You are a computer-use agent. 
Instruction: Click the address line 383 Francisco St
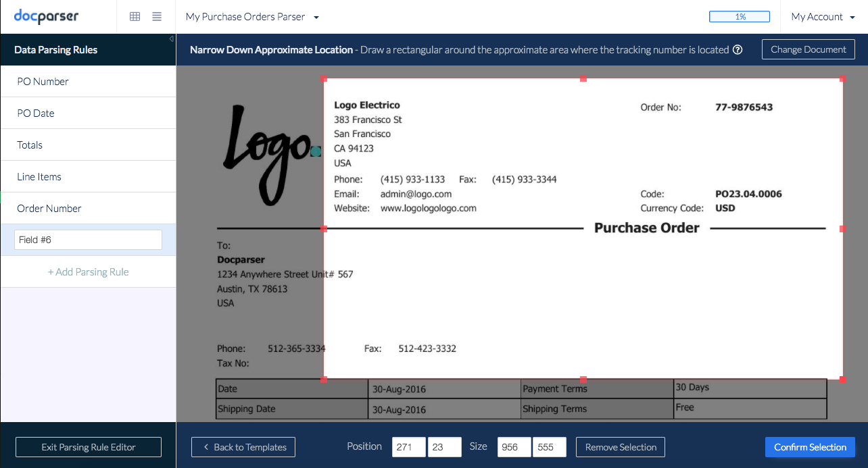[368, 120]
